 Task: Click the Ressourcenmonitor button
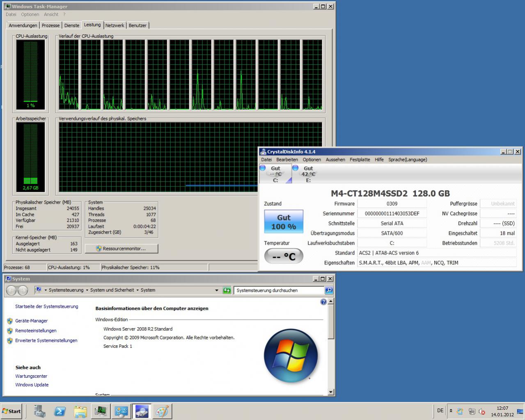coord(121,248)
